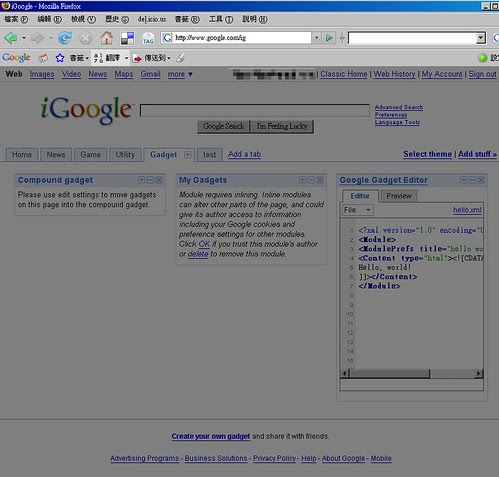Open the hello.xml link
Screen dimensions: 499x477
pos(467,210)
